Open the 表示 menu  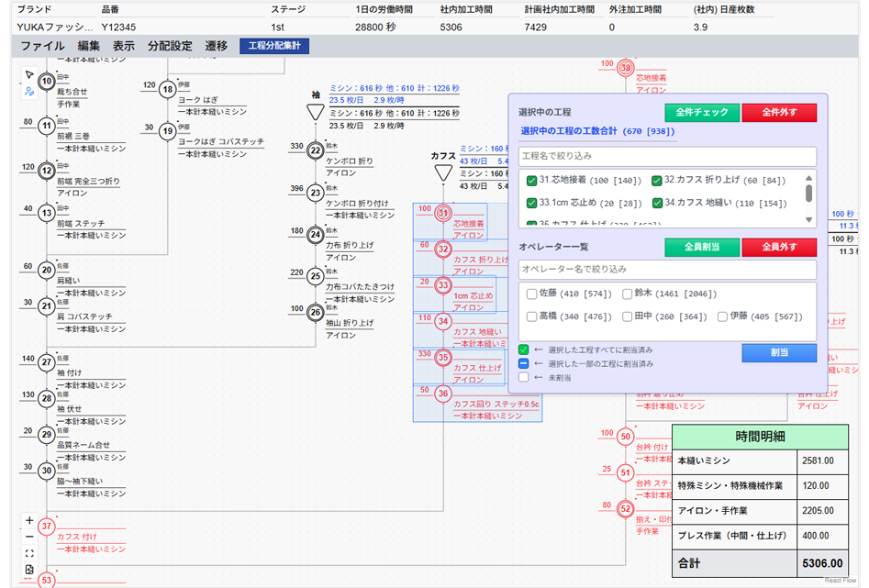[124, 46]
